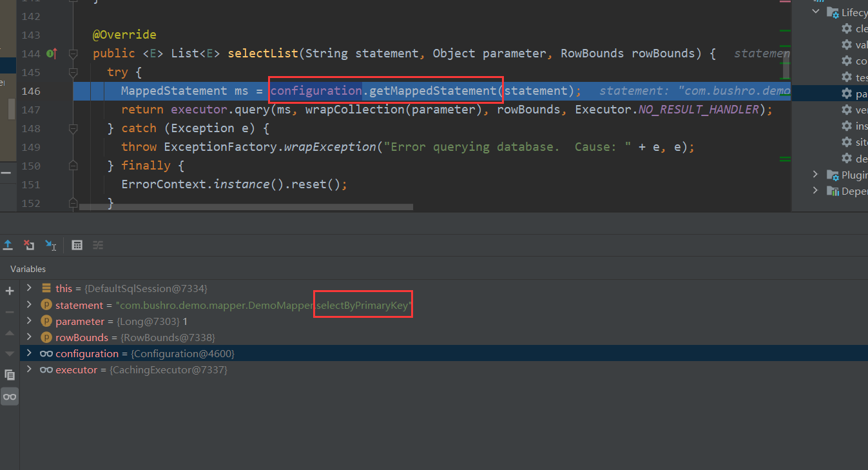Viewport: 868px width, 470px height.
Task: Expand the 'configuration' watch node
Action: (x=29, y=353)
